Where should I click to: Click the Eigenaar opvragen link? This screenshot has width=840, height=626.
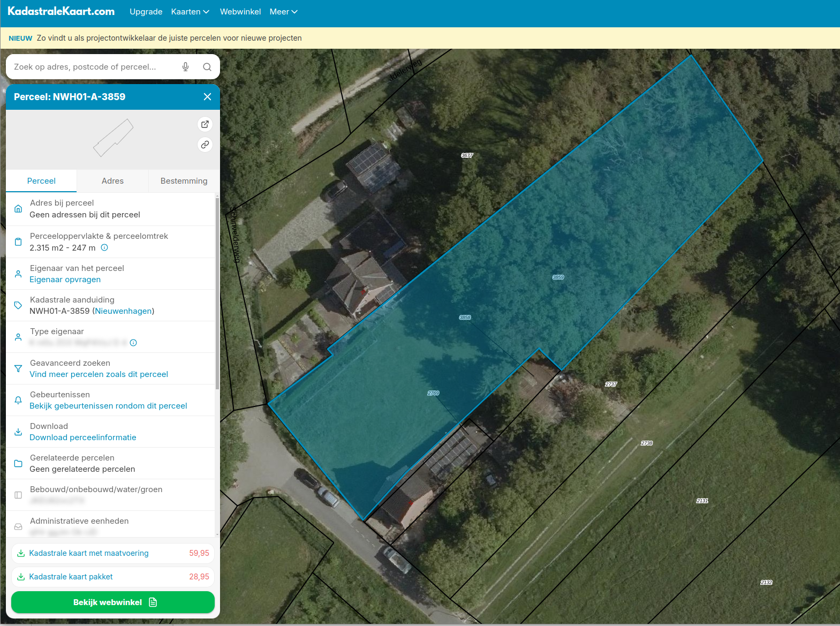click(x=65, y=280)
